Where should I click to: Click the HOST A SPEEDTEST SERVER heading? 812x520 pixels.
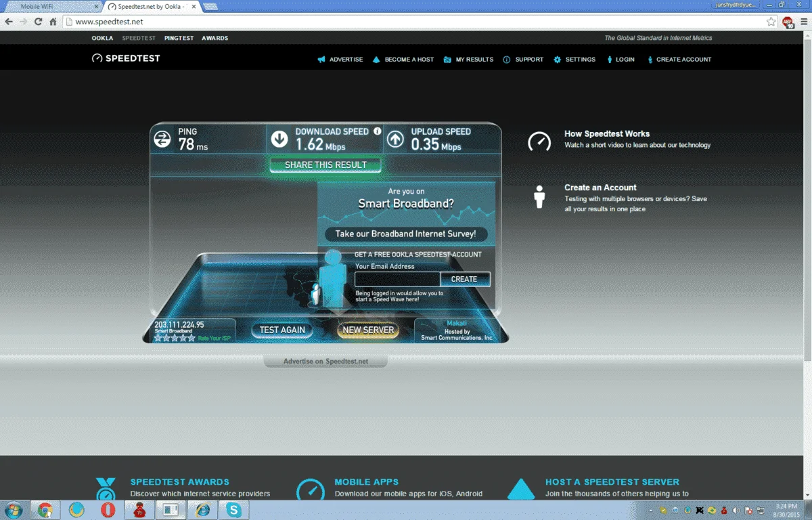(612, 482)
